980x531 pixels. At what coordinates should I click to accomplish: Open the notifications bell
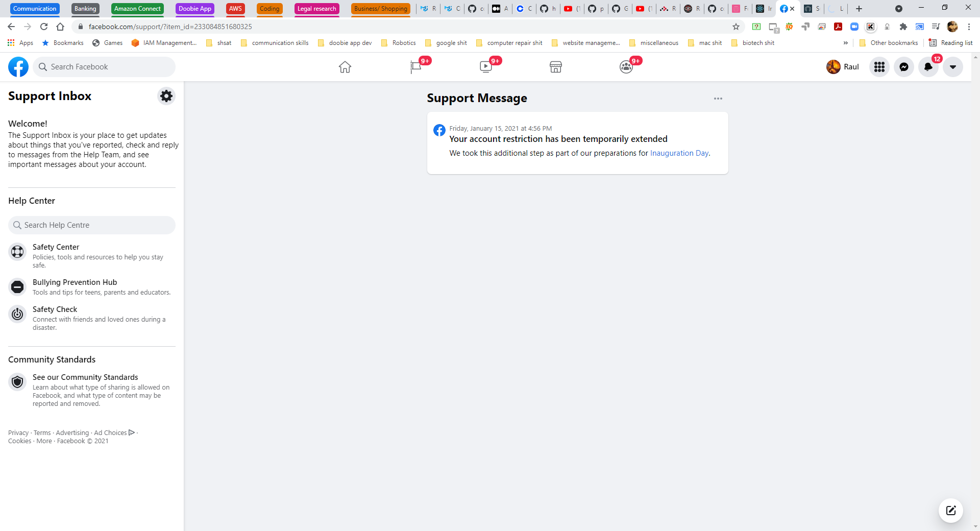(x=928, y=67)
